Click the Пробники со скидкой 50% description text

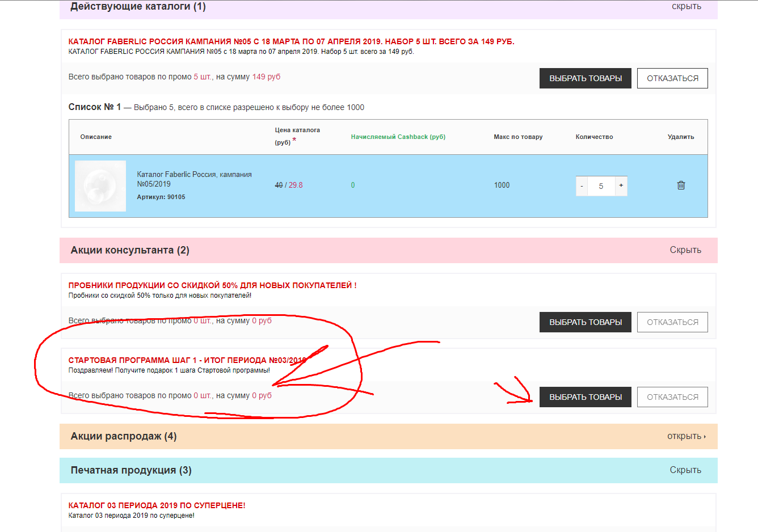[160, 295]
